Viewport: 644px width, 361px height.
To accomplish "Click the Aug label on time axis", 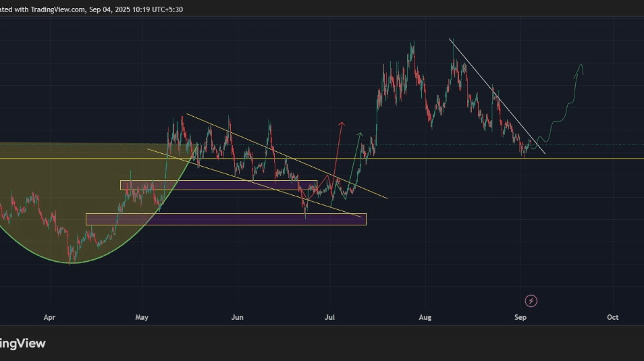I will point(425,317).
